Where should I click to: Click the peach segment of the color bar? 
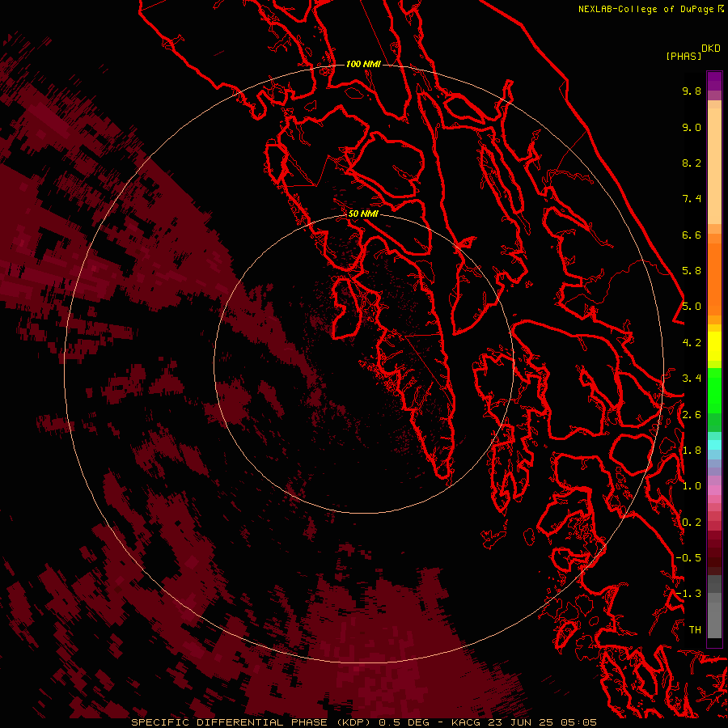click(714, 166)
